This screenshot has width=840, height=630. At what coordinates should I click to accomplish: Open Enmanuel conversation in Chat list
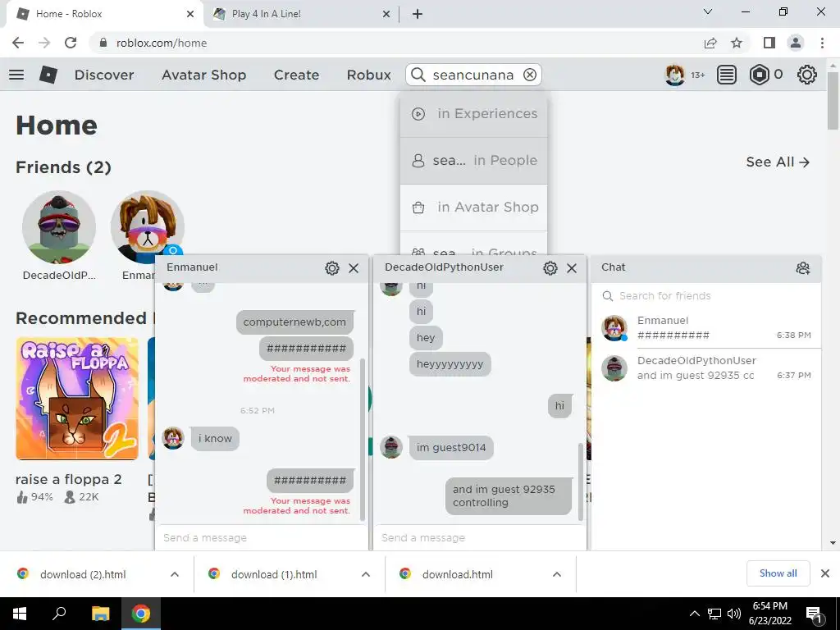click(x=706, y=328)
